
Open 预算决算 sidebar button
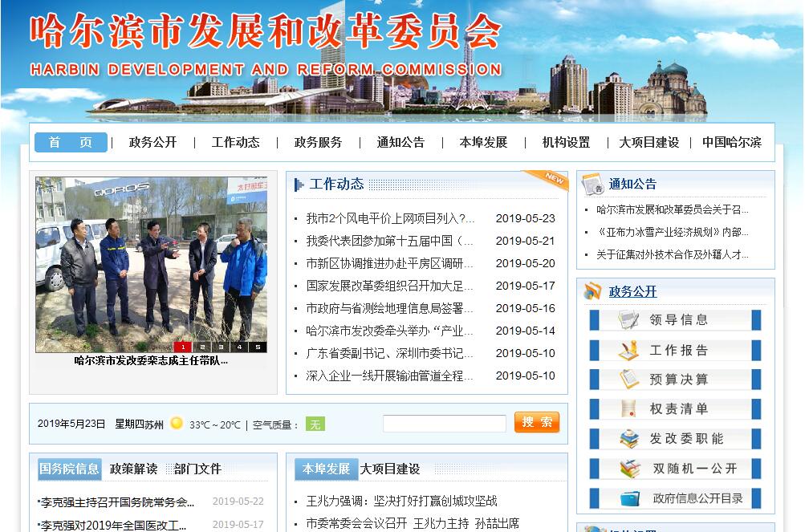coord(675,380)
